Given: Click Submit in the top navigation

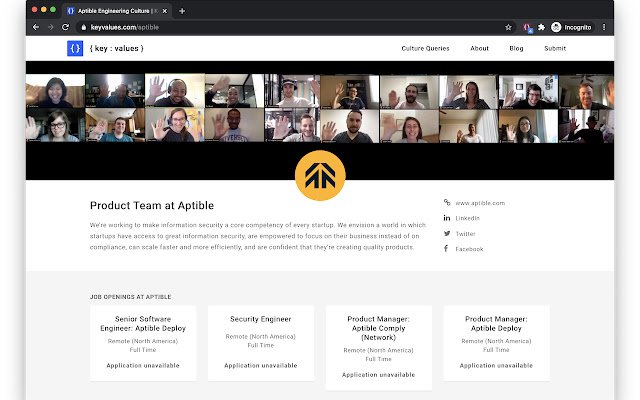Looking at the screenshot, I should pos(555,48).
